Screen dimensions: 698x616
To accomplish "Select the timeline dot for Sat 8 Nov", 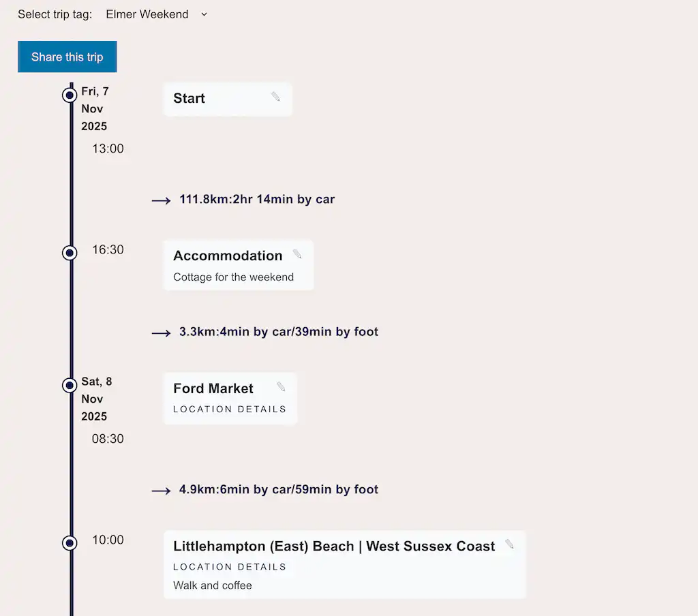I will point(70,385).
